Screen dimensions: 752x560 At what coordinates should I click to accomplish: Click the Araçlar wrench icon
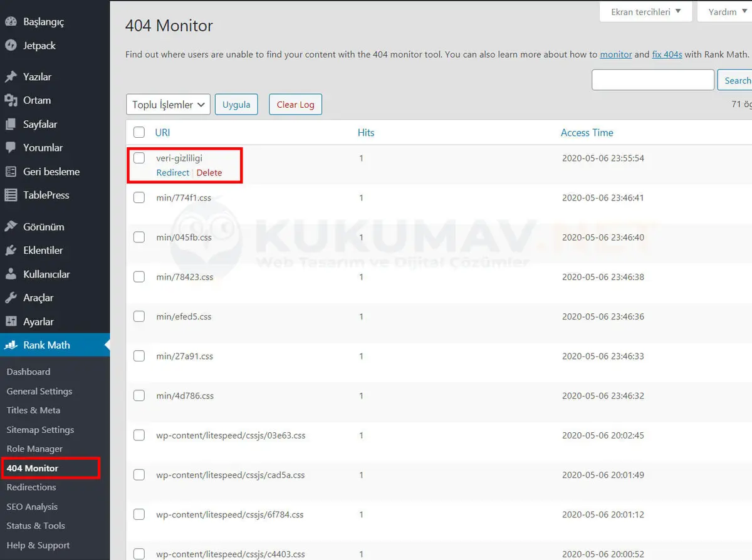[x=11, y=298]
